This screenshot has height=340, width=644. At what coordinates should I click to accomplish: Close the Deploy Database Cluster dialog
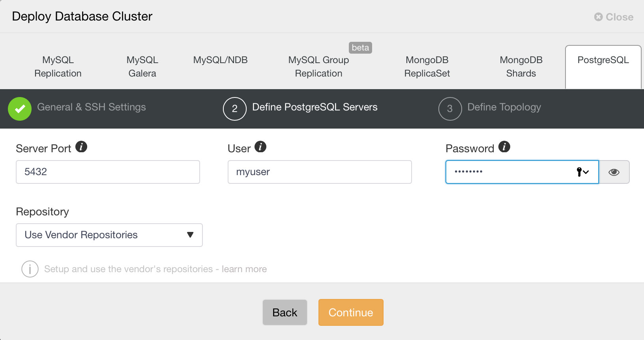coord(614,17)
